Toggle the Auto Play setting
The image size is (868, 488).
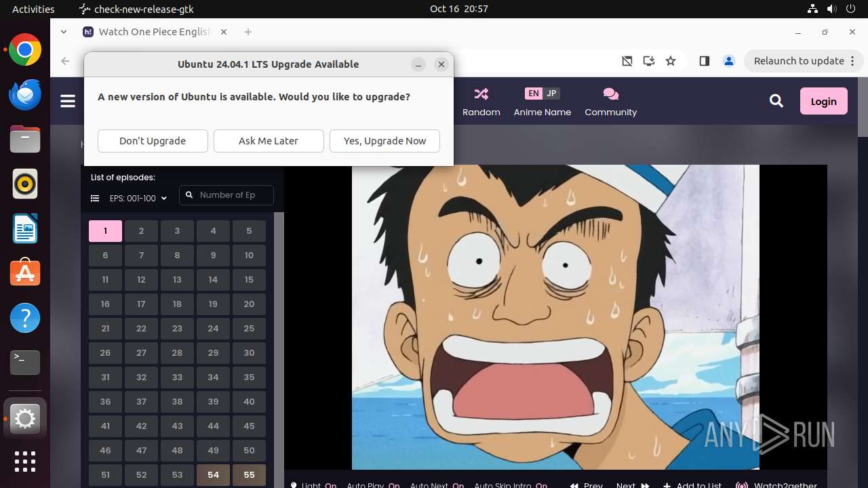[x=373, y=485]
